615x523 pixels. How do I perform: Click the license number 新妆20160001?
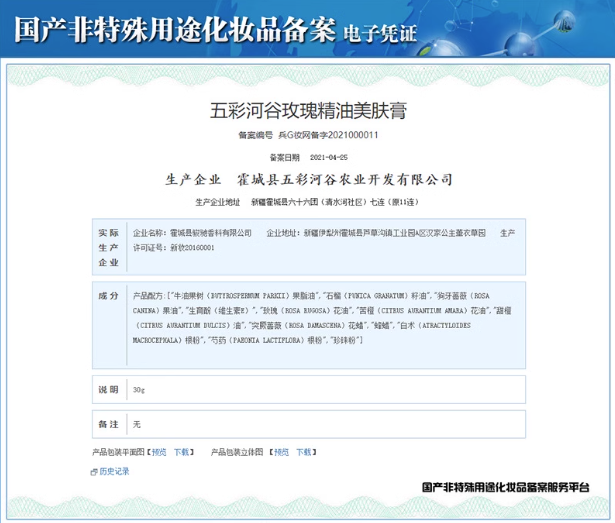[x=192, y=248]
